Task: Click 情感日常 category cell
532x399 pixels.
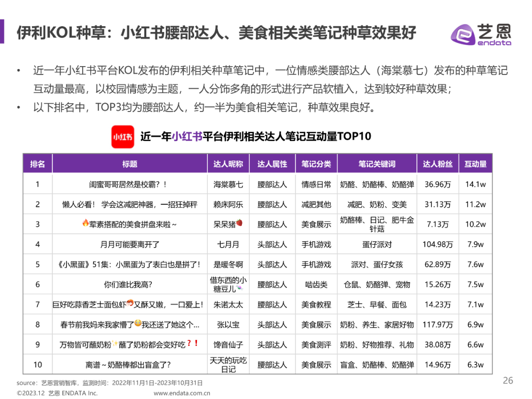Action: 316,184
